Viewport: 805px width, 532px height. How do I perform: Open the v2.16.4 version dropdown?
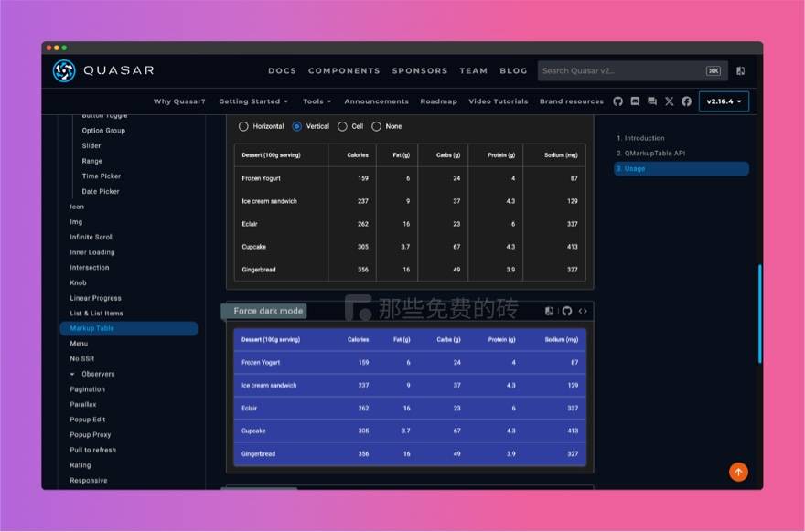[724, 101]
